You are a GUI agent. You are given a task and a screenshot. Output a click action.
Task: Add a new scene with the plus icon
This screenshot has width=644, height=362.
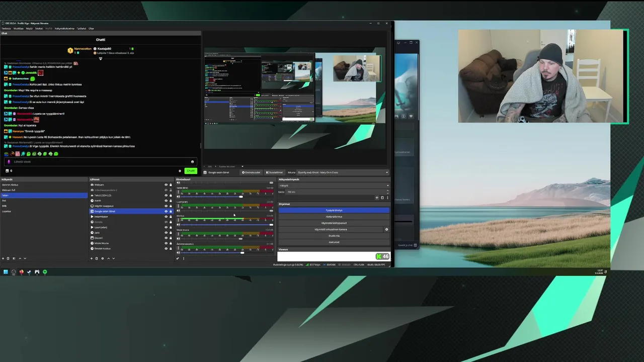pyautogui.click(x=3, y=258)
